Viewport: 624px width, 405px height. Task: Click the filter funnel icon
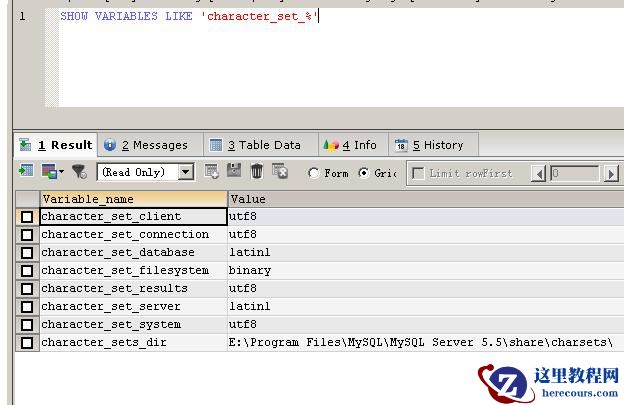(x=79, y=171)
